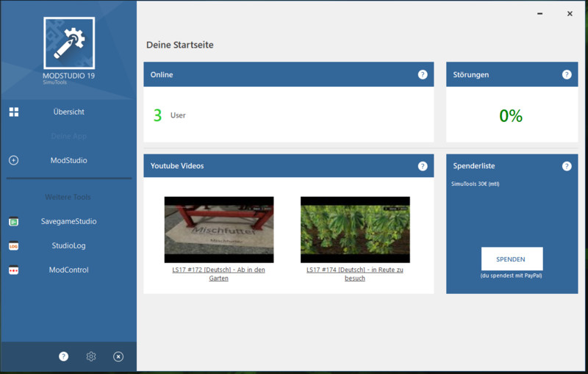Viewport: 588px width, 374px height.
Task: Click the ModStudio 19 logo icon
Action: tap(68, 43)
